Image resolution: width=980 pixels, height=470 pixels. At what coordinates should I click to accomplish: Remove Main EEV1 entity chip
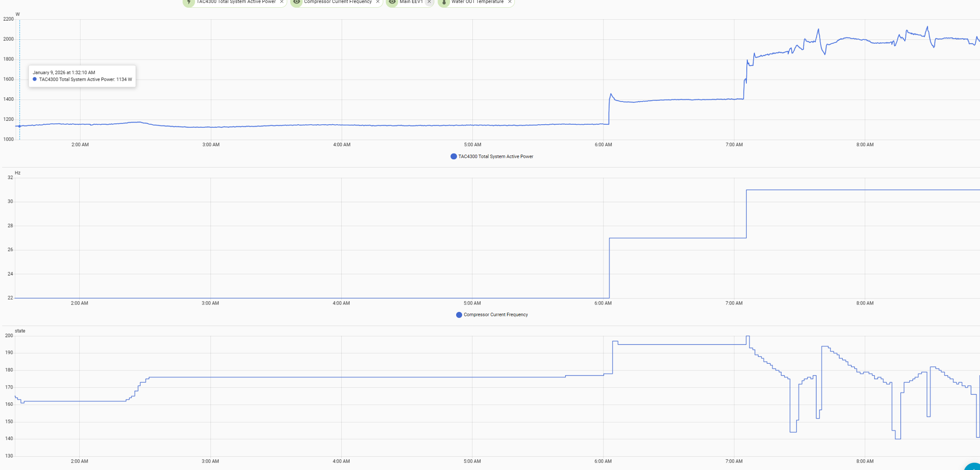coord(429,2)
